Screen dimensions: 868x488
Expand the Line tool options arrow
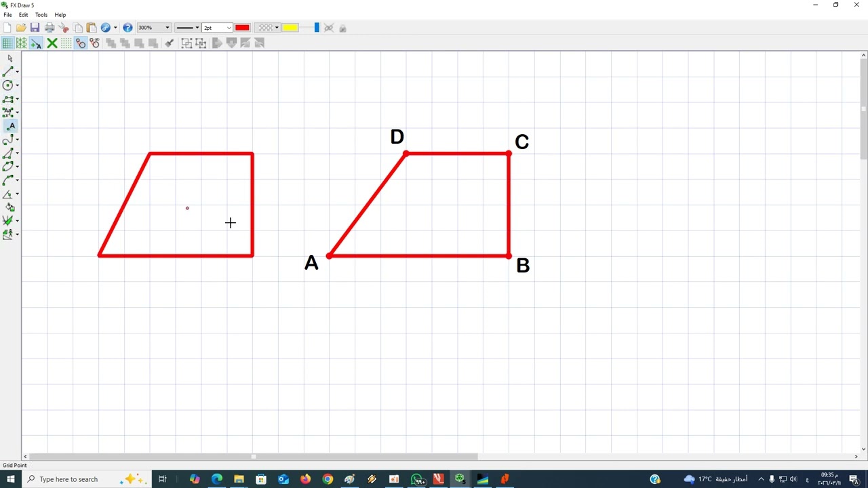pyautogui.click(x=17, y=71)
